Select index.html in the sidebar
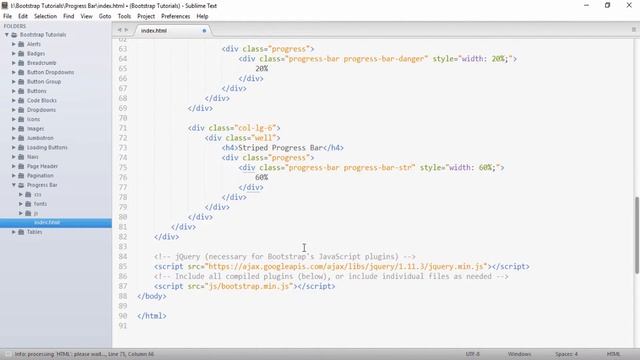The height and width of the screenshot is (360, 640). click(56, 222)
